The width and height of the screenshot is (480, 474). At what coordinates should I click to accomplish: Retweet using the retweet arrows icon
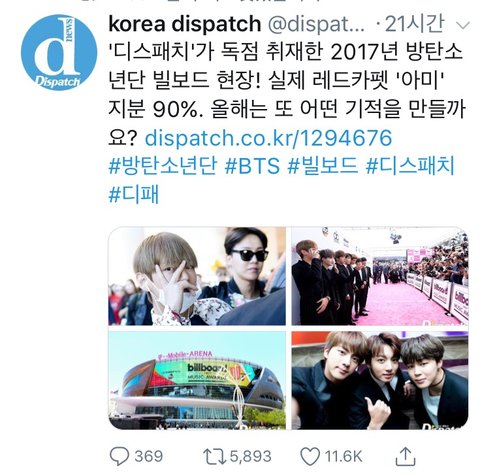(x=214, y=456)
